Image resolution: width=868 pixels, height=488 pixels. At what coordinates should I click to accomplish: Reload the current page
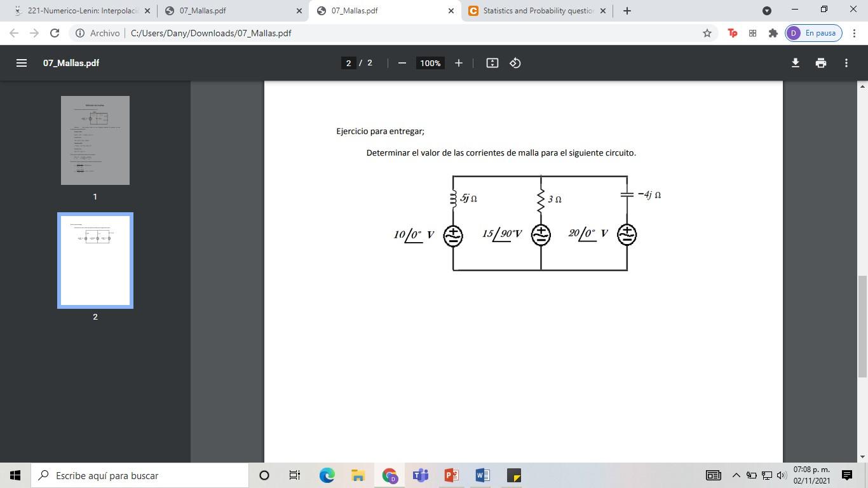54,33
